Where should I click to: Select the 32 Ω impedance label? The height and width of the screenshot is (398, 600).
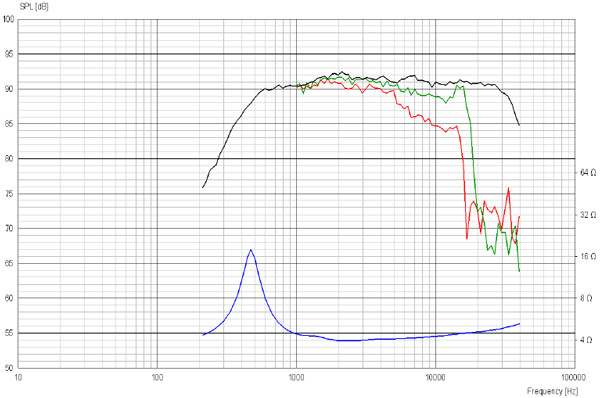tap(588, 215)
